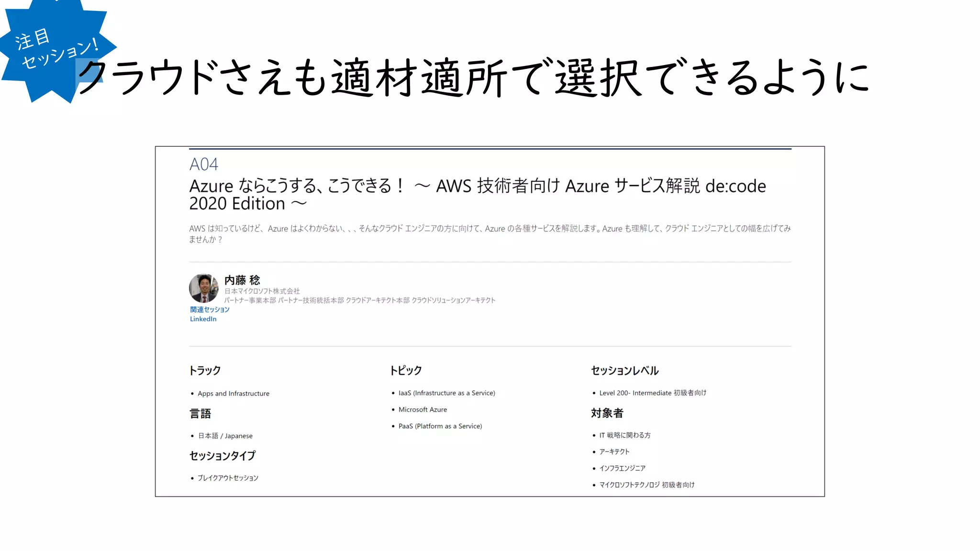Image resolution: width=980 pixels, height=551 pixels.
Task: Click the session description beginning AWS は知っているけど
Action: coord(490,234)
